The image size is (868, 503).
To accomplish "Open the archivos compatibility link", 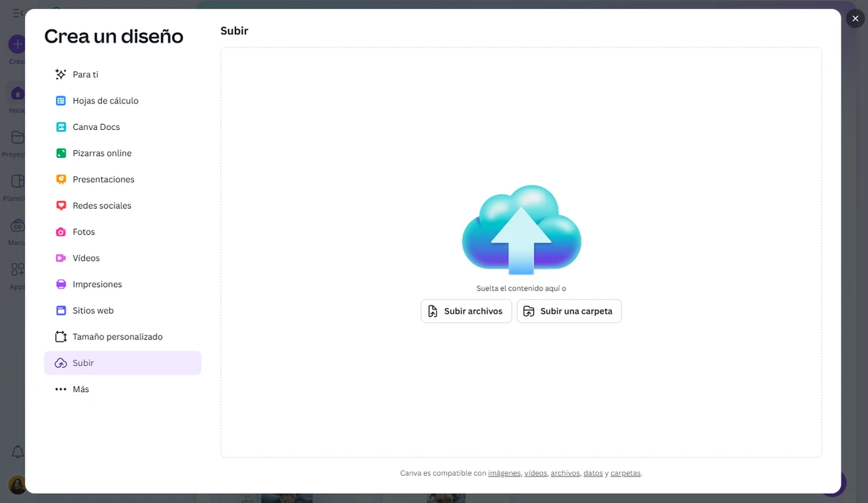I will coord(565,473).
